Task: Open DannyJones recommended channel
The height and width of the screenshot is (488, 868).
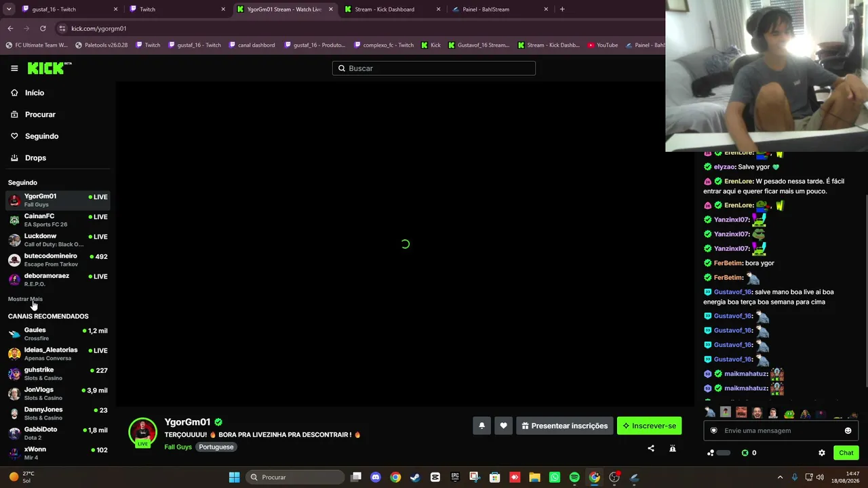Action: pyautogui.click(x=58, y=413)
